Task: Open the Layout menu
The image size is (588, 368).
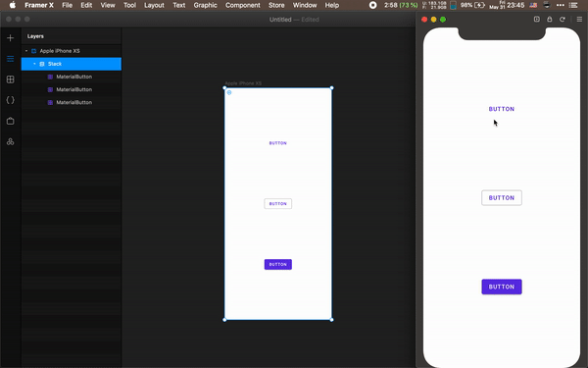Action: pyautogui.click(x=154, y=5)
